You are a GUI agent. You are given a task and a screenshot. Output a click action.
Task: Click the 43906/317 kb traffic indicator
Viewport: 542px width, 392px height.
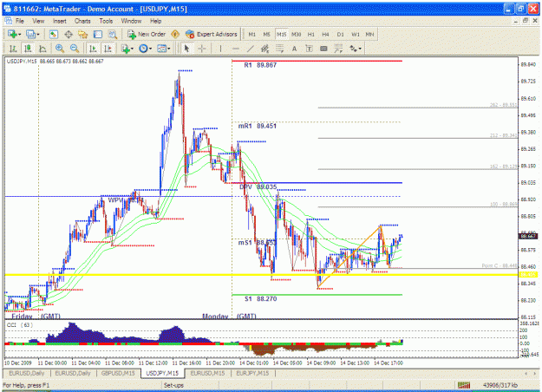pos(500,385)
